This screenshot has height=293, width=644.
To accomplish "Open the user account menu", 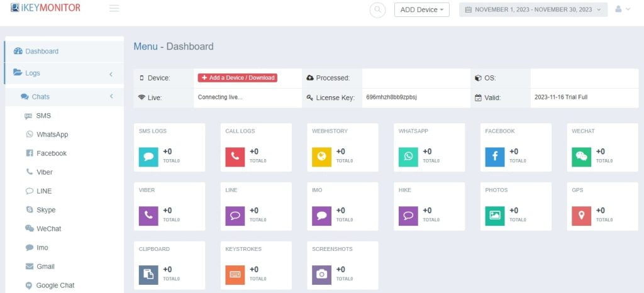I will [x=622, y=9].
